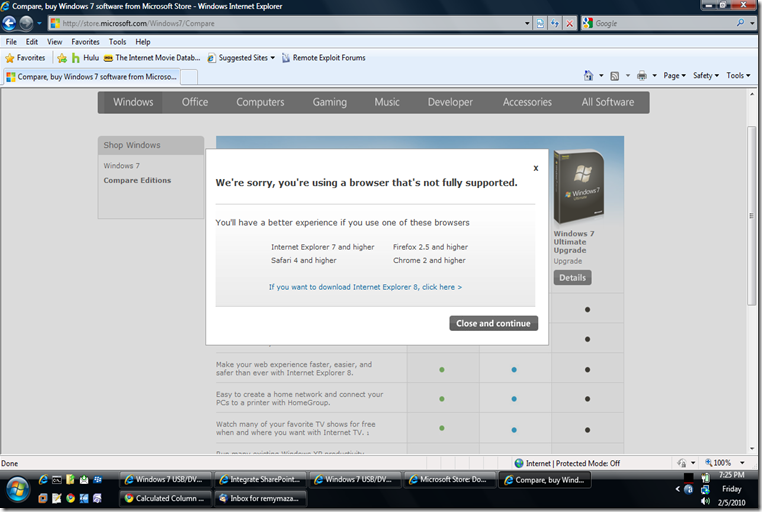Open the Safety command menu

[706, 75]
